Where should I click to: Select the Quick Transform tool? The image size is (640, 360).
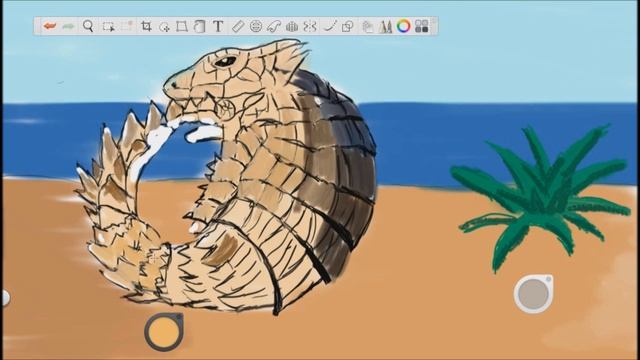click(x=164, y=27)
